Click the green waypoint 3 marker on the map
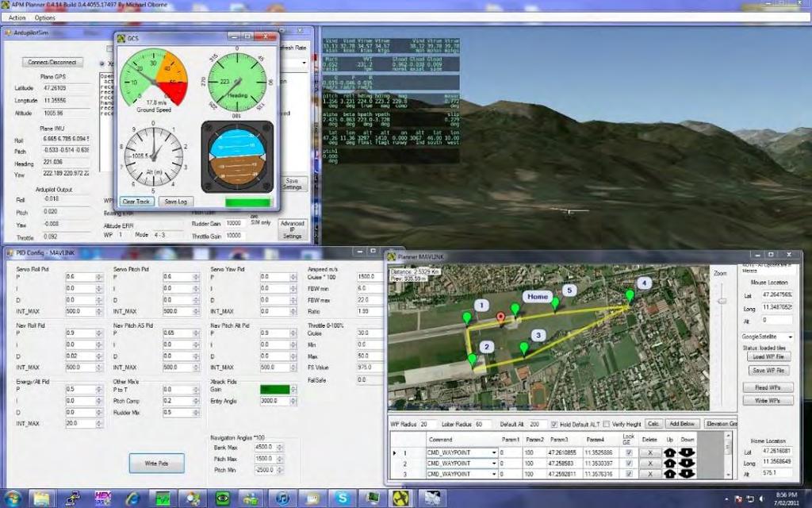 524,348
